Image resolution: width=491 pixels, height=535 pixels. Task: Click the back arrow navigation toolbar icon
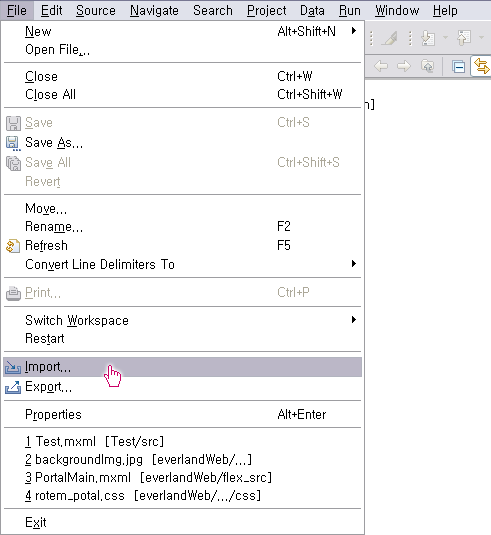[381, 66]
